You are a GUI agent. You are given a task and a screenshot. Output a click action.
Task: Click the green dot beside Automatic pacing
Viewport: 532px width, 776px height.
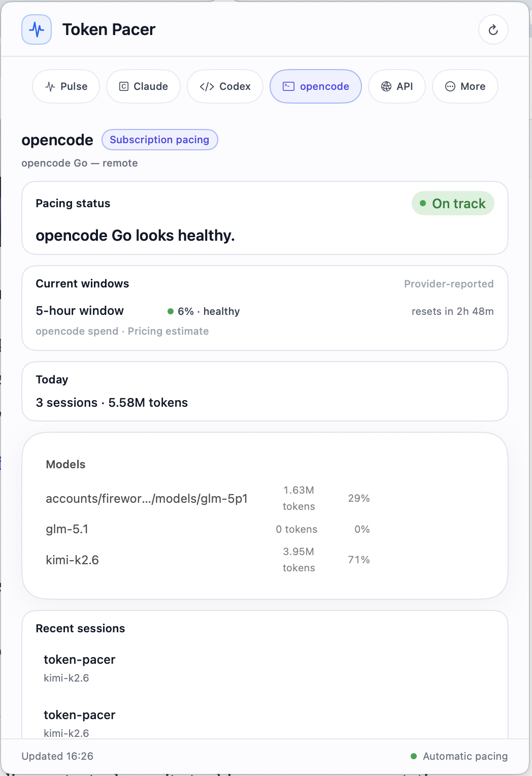pyautogui.click(x=414, y=756)
